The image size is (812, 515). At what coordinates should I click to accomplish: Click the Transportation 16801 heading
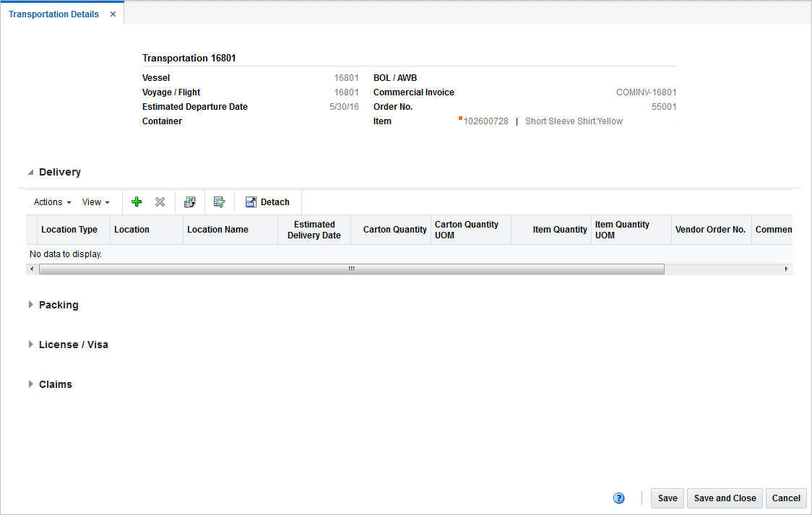tap(189, 58)
